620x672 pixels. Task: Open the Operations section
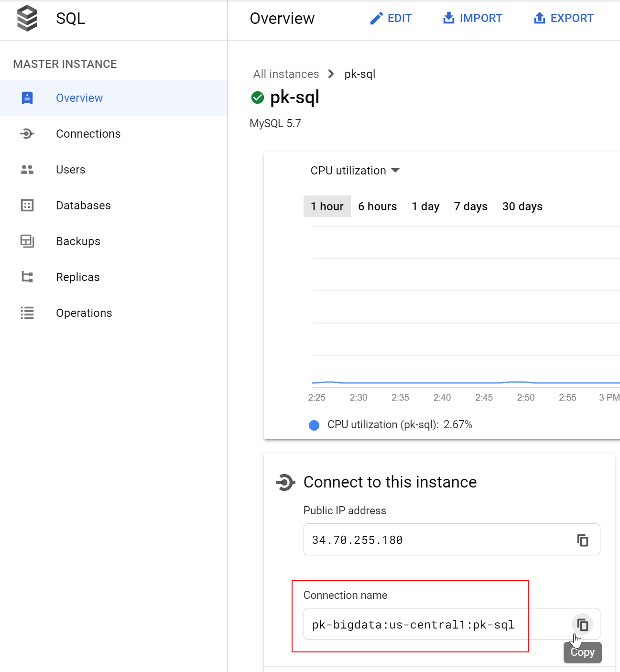click(x=114, y=313)
